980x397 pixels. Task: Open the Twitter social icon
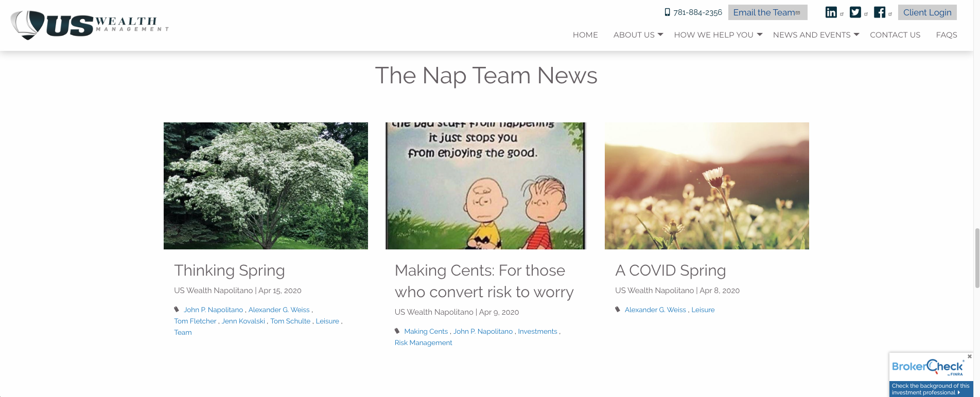click(x=855, y=12)
